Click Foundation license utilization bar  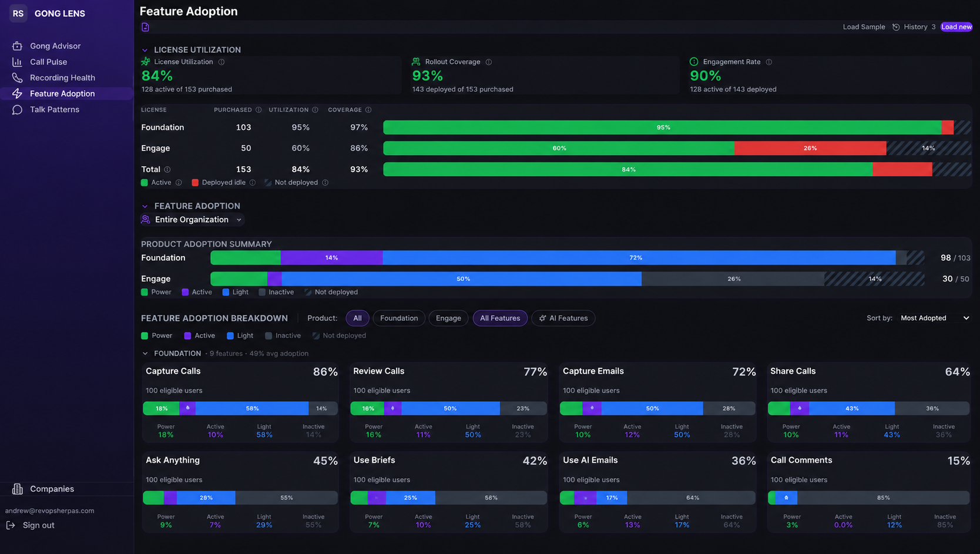click(x=677, y=127)
